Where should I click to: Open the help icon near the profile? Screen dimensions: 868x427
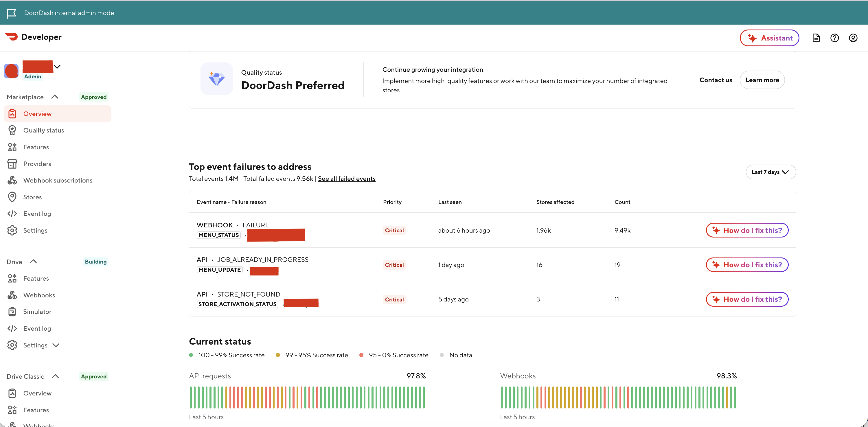tap(835, 38)
